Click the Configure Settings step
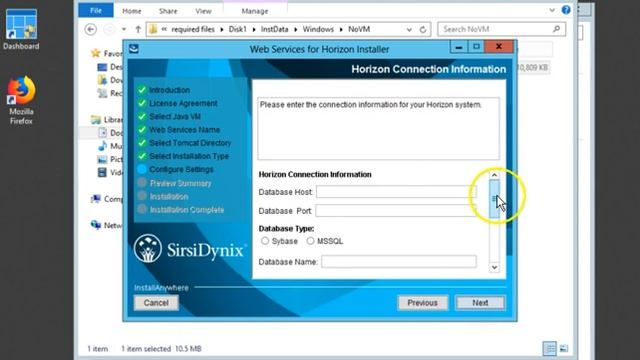Viewport: 640px width, 360px height. 181,169
